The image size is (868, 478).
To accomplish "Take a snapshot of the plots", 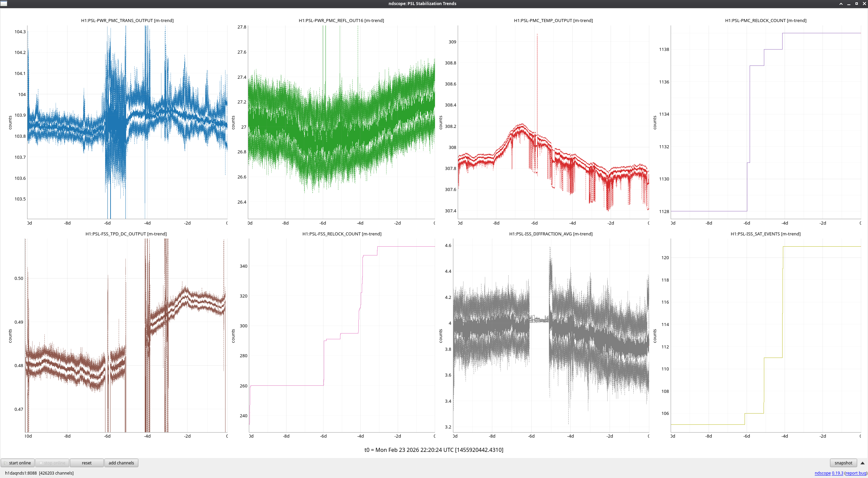I will [x=843, y=463].
